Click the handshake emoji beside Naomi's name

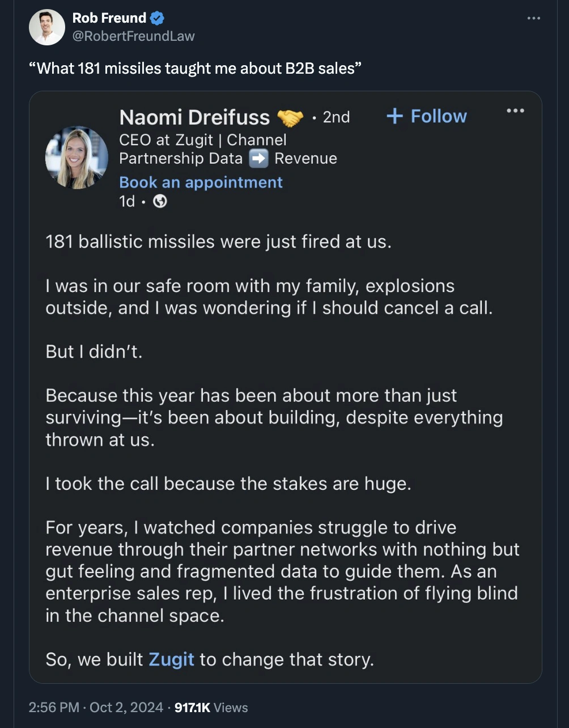click(290, 117)
